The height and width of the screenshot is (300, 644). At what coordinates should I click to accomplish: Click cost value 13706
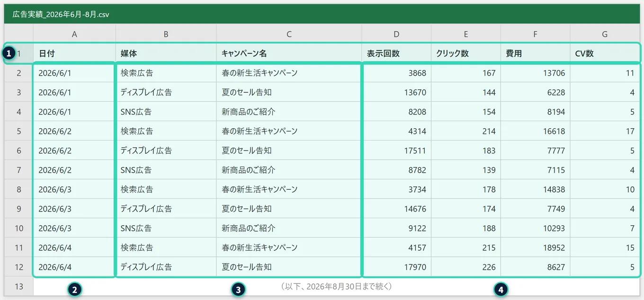(535, 73)
